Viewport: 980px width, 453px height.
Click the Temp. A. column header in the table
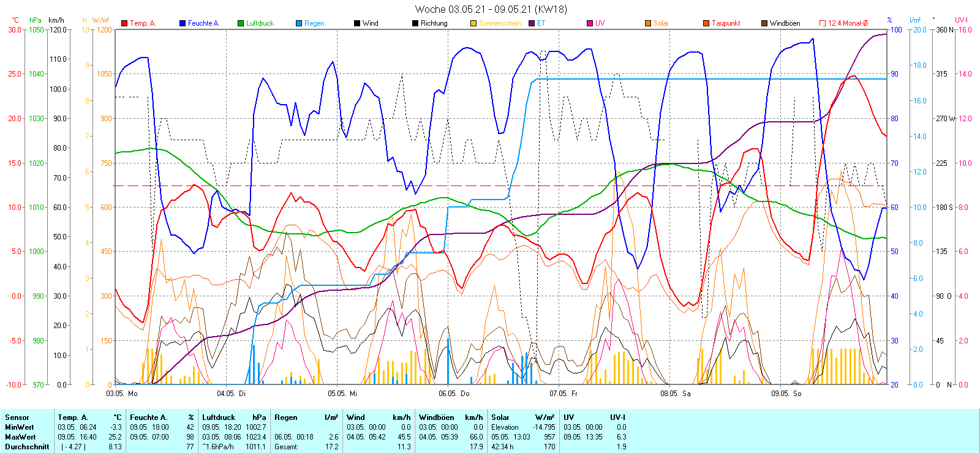(x=73, y=417)
